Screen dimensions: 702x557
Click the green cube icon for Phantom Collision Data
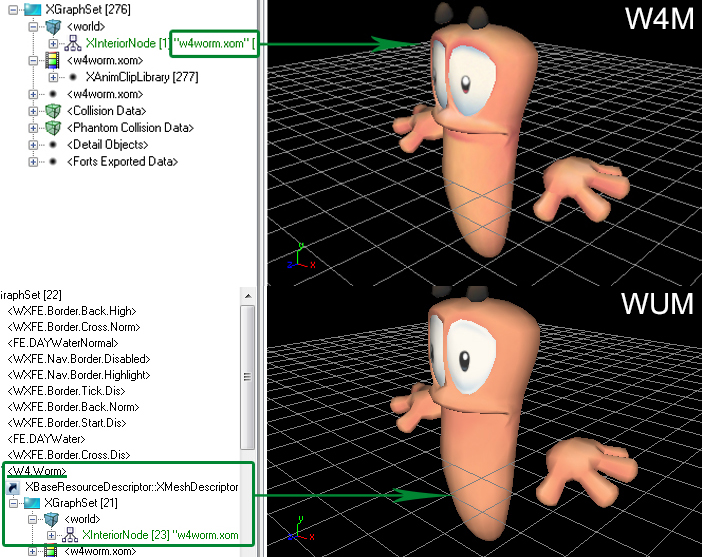click(53, 128)
